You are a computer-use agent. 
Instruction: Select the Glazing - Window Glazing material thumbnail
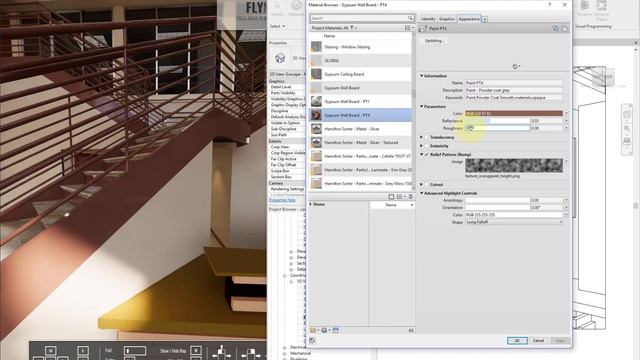click(316, 47)
